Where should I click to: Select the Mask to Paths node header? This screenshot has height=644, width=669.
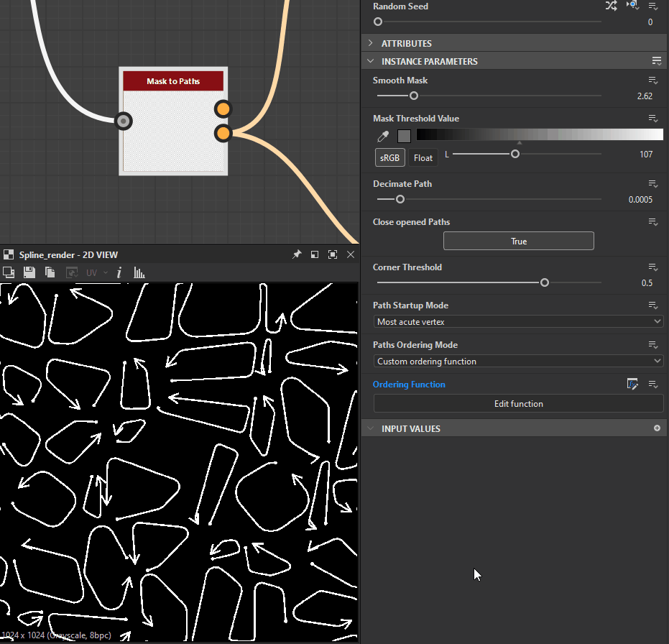pyautogui.click(x=173, y=81)
